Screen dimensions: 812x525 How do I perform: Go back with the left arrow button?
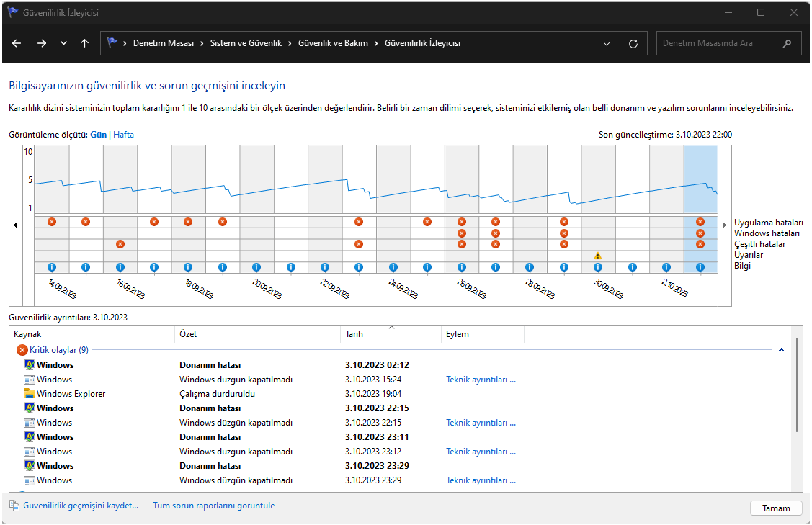tap(17, 43)
